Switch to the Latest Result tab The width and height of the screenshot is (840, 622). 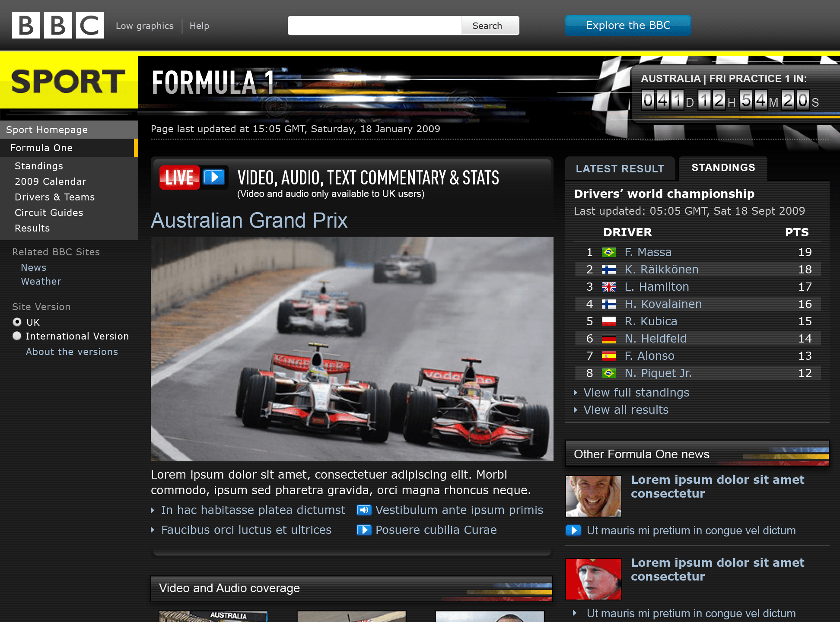[x=620, y=169]
